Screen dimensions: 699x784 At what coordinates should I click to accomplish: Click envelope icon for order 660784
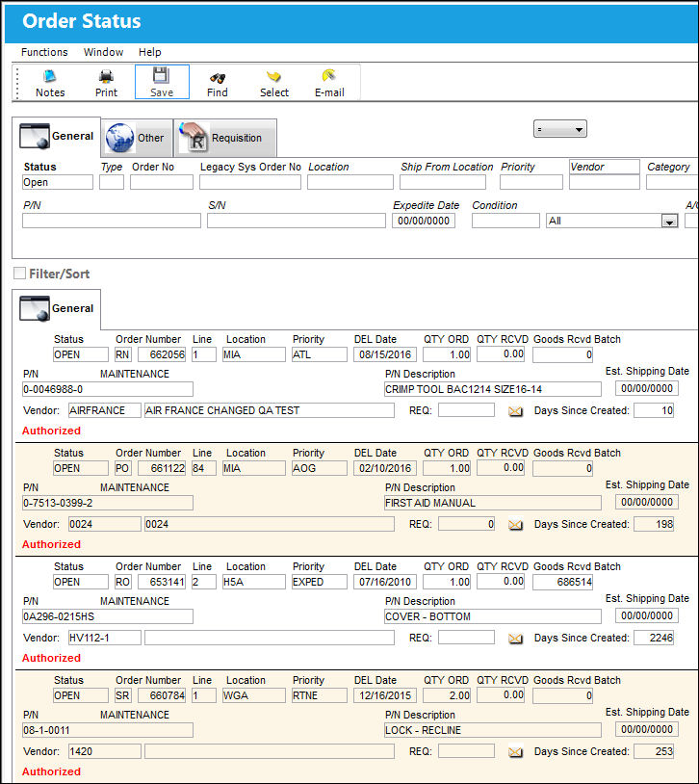515,751
